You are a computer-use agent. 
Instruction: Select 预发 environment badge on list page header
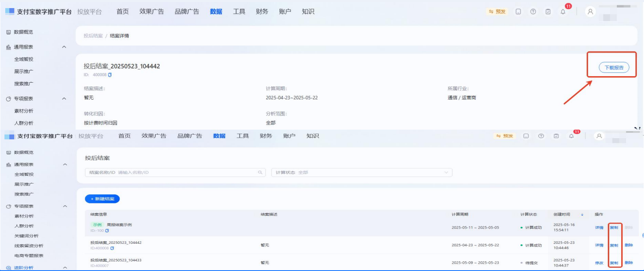pos(505,136)
